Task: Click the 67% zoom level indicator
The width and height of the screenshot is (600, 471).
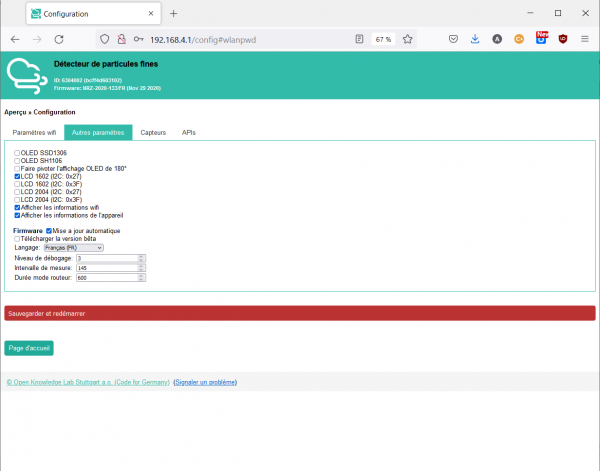Action: coord(383,39)
